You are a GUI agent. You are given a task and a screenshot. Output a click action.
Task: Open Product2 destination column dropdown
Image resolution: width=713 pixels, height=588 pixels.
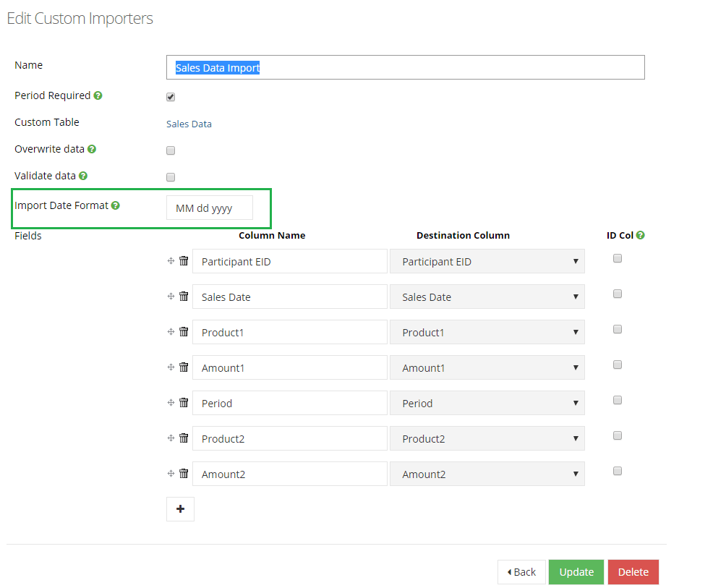(487, 438)
